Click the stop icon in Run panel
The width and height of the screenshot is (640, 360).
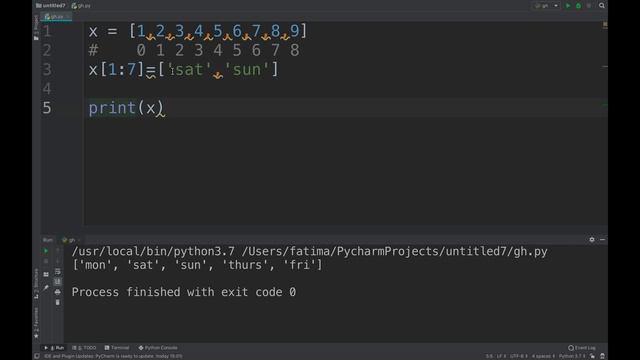coord(46,261)
